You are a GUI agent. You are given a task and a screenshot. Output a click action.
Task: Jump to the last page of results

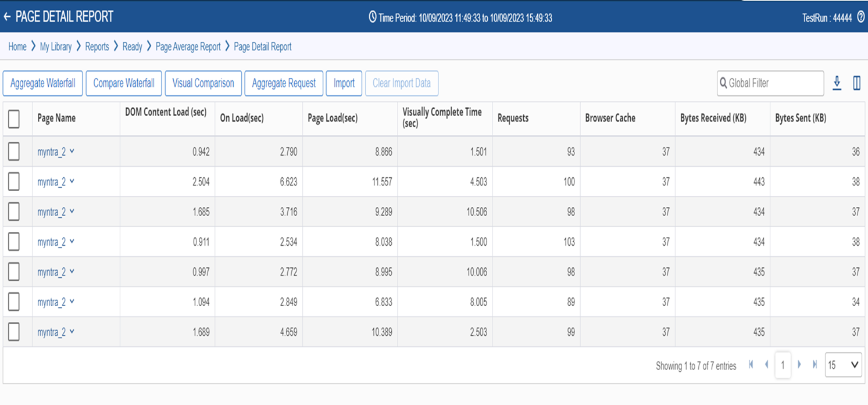click(815, 364)
